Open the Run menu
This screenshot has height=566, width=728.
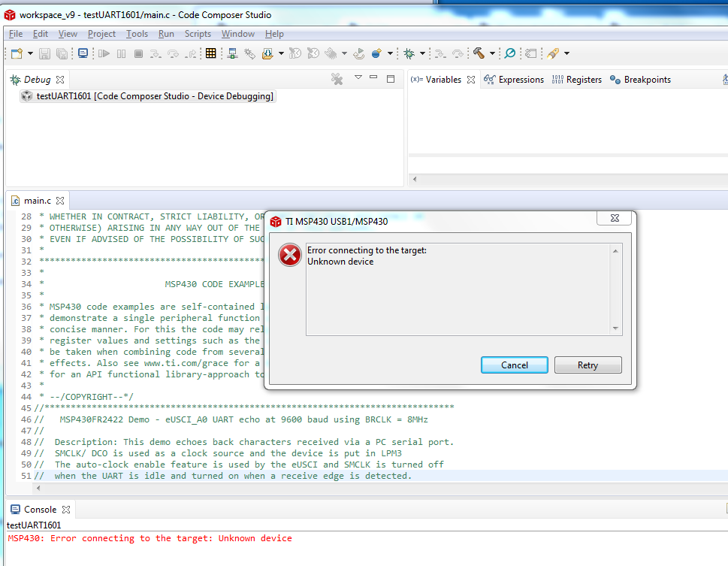click(166, 34)
